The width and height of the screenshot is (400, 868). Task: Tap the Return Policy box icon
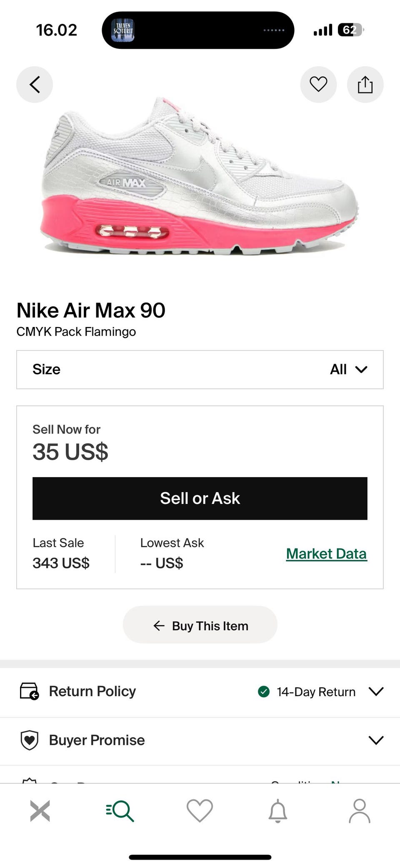click(x=29, y=691)
